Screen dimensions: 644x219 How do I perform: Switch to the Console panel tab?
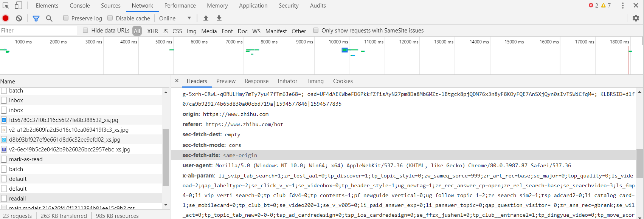pos(80,6)
